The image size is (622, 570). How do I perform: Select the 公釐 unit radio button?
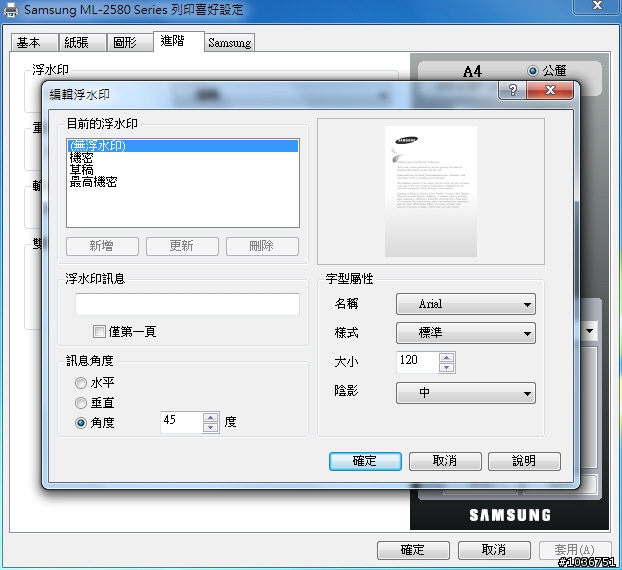click(533, 71)
